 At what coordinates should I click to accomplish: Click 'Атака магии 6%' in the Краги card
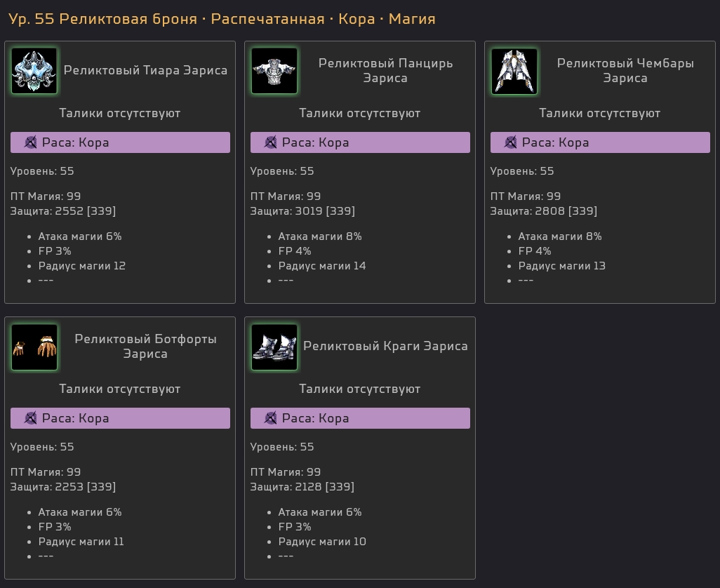click(320, 512)
